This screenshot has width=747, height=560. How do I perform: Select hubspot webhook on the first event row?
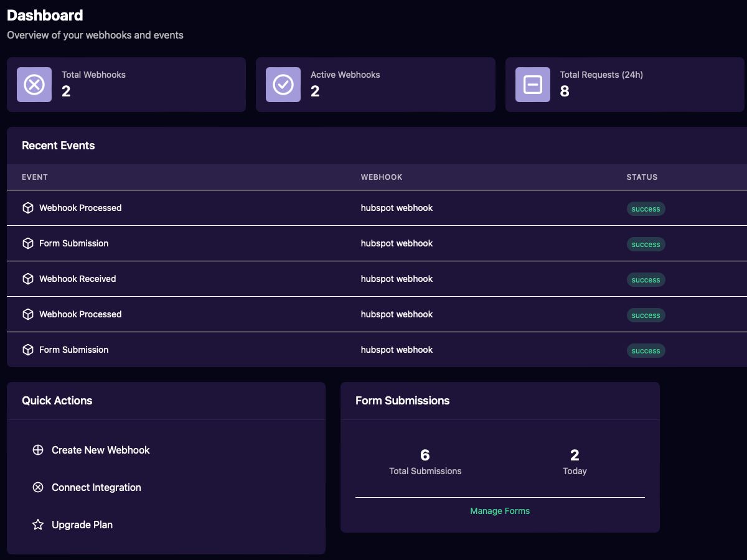(397, 207)
